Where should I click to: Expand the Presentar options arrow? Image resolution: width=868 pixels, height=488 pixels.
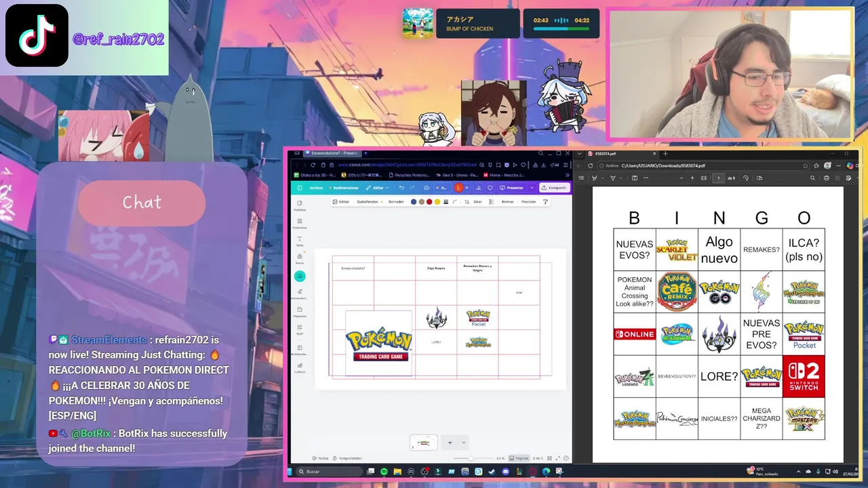(532, 188)
